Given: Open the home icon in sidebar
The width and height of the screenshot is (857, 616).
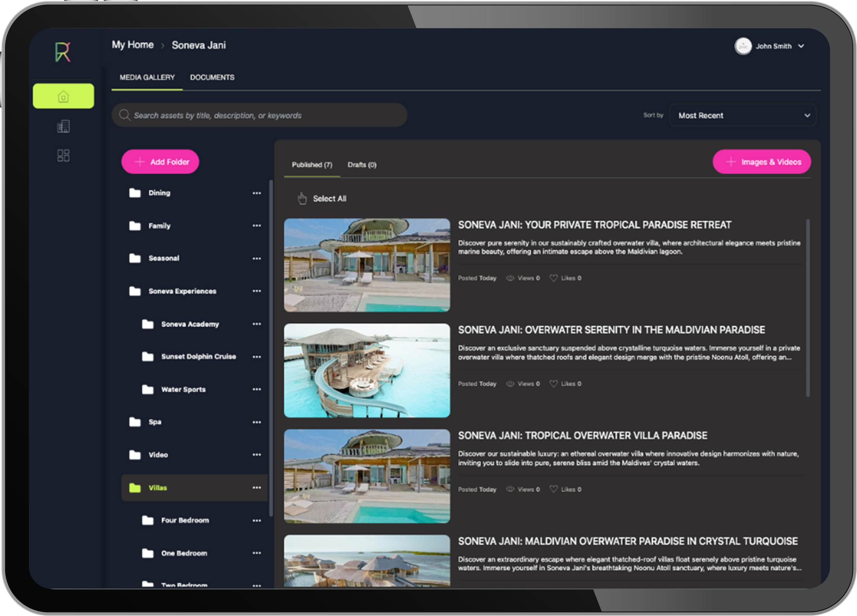Looking at the screenshot, I should pyautogui.click(x=63, y=96).
